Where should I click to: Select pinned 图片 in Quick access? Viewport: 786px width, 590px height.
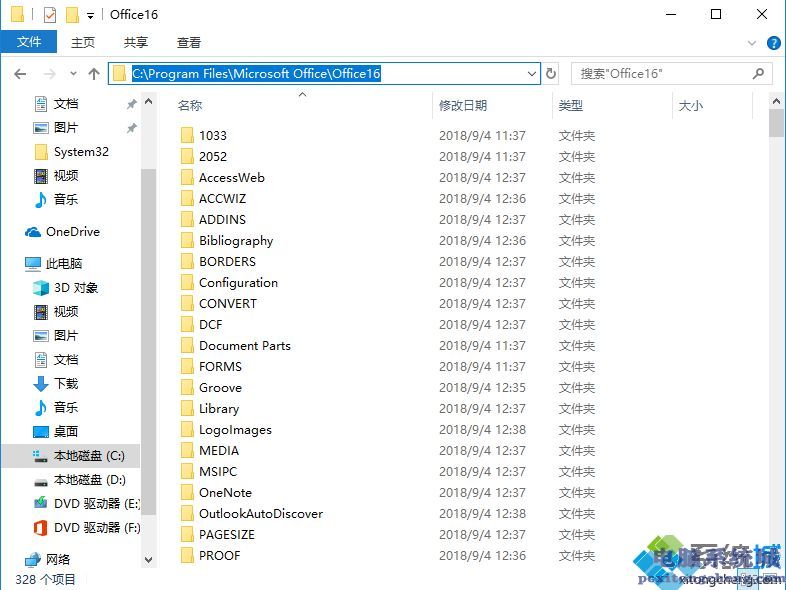[66, 128]
